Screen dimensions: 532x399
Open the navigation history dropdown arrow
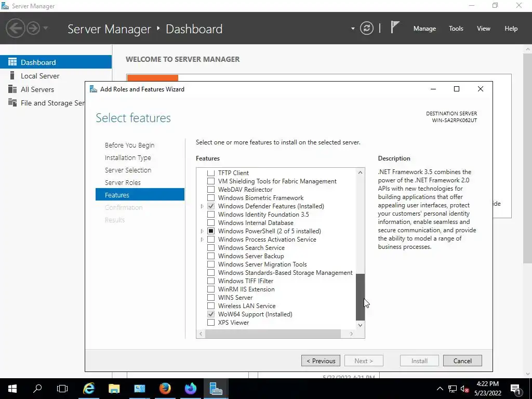pos(46,28)
